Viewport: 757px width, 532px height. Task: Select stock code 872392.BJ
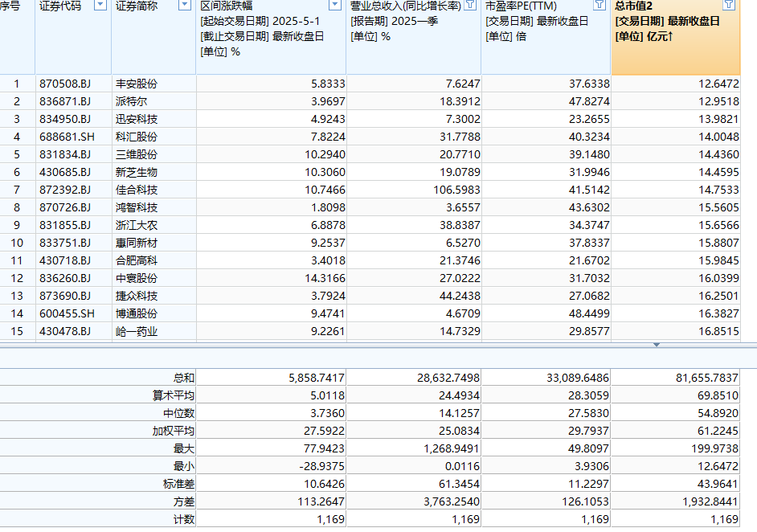(65, 190)
